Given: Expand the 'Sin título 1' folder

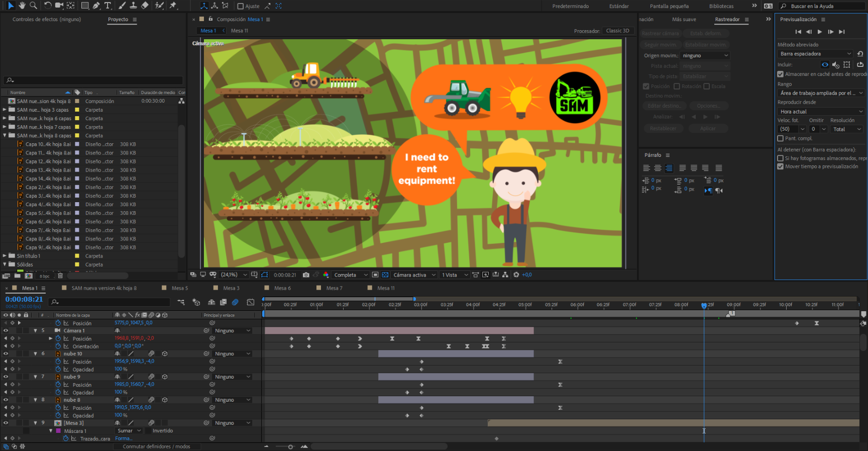Looking at the screenshot, I should click(5, 256).
